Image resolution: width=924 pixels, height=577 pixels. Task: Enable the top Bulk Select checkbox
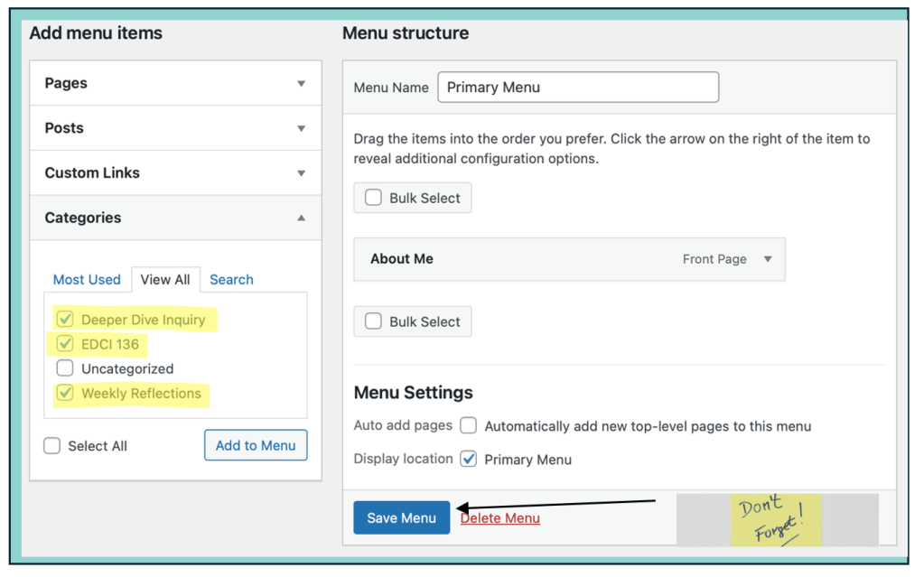[x=373, y=198]
